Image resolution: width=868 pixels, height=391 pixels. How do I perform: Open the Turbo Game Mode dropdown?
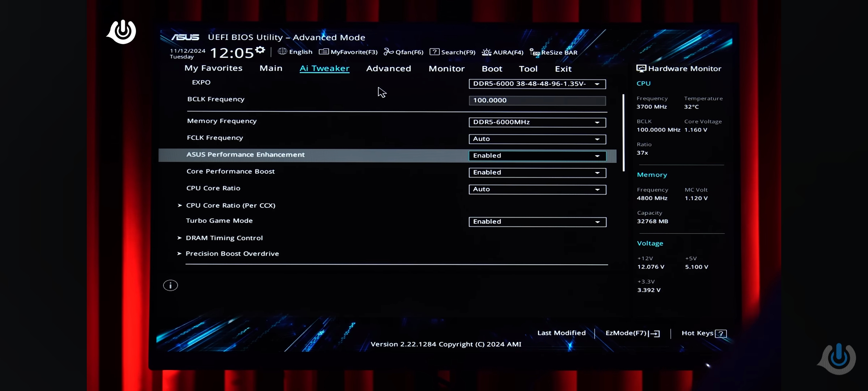537,222
